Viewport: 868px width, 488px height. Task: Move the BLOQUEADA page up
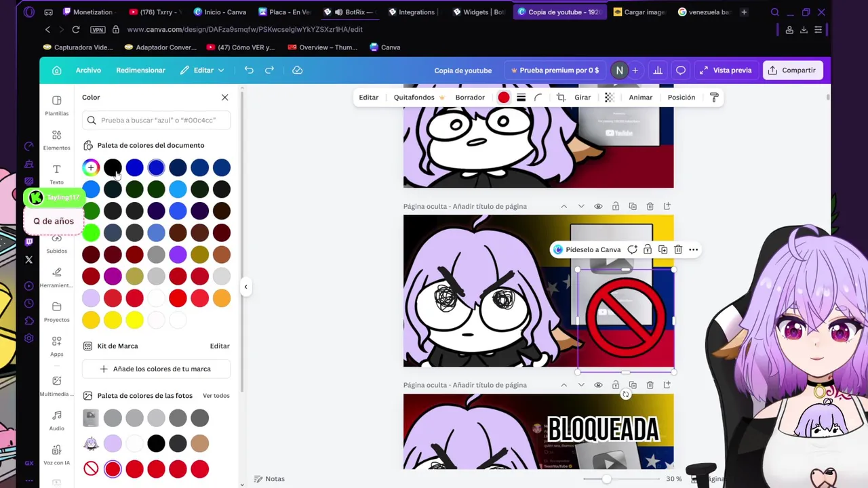[564, 385]
